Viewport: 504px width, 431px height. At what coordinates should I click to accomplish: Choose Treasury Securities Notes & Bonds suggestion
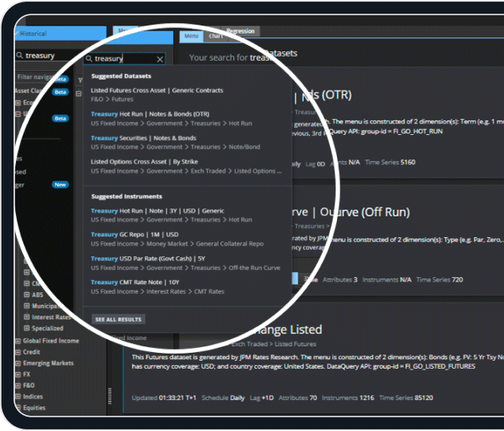tap(144, 138)
